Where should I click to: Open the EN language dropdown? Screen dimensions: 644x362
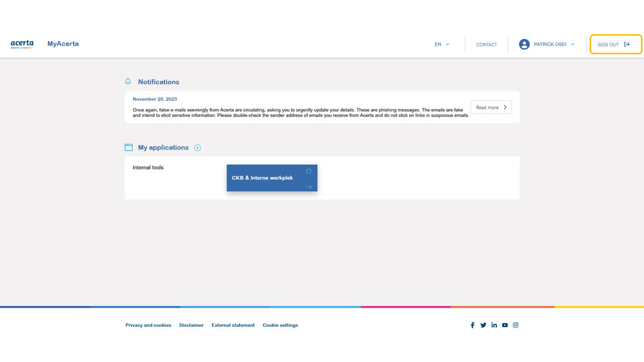coord(442,44)
